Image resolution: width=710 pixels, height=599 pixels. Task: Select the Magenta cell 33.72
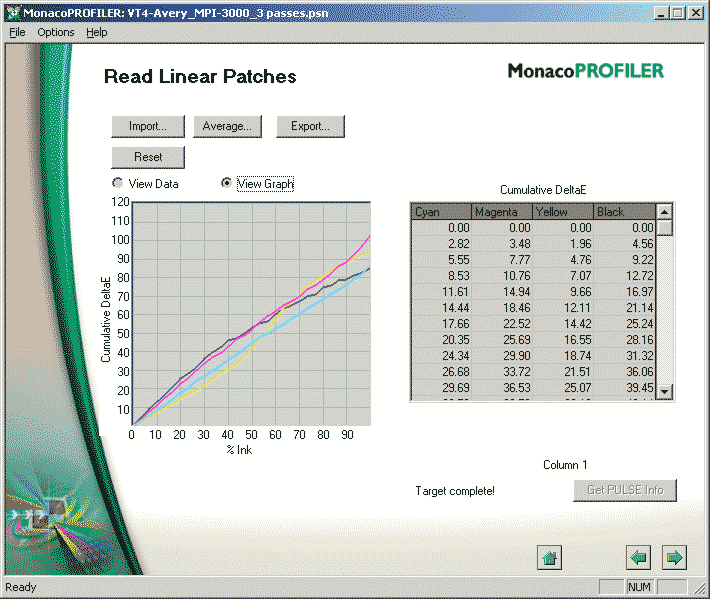coord(502,372)
